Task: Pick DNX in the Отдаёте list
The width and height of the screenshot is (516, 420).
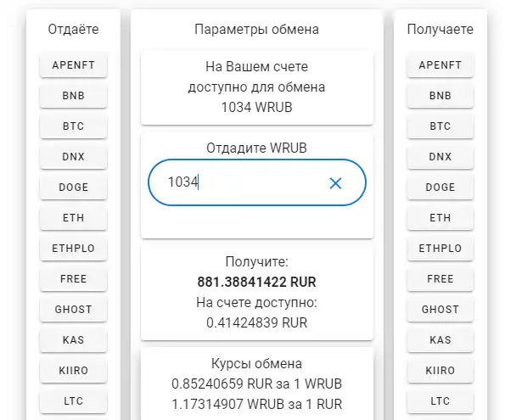Action: click(x=73, y=157)
